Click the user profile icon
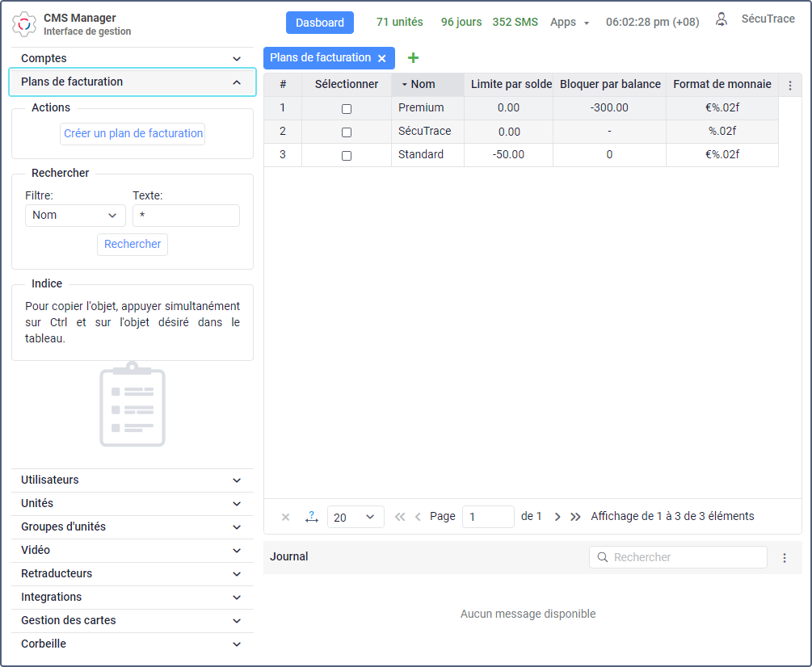The image size is (812, 667). pos(722,19)
